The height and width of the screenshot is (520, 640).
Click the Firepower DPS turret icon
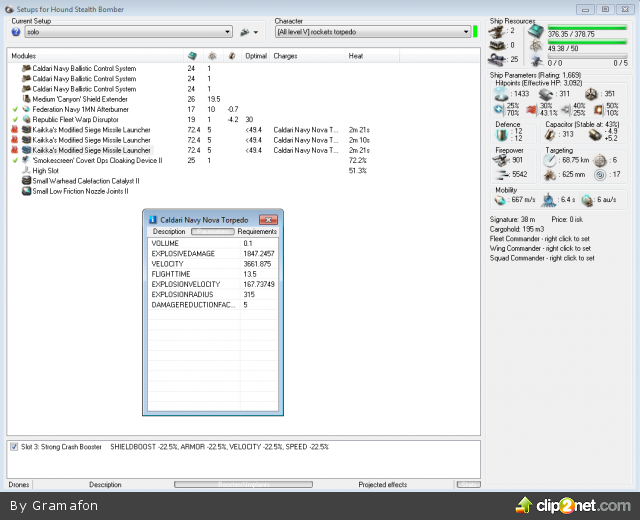click(502, 160)
